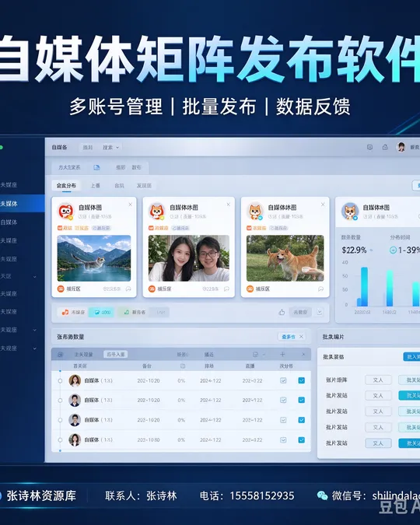Click the woman avatar in last table row
The image size is (420, 525).
(x=75, y=439)
